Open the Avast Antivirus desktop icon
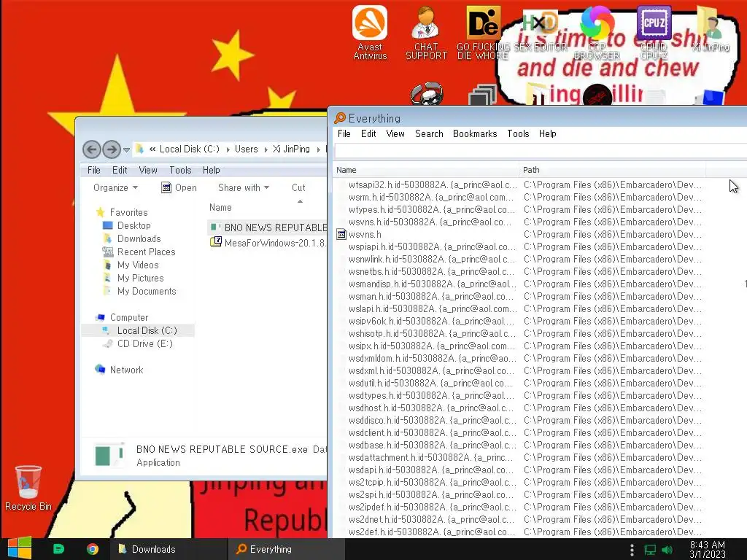The height and width of the screenshot is (560, 747). 370,32
